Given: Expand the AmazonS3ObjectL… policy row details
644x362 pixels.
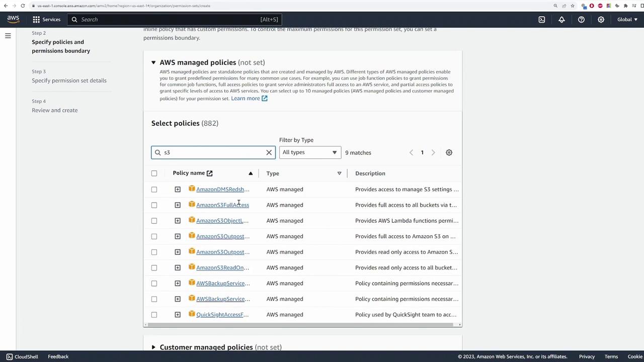Looking at the screenshot, I should [178, 221].
